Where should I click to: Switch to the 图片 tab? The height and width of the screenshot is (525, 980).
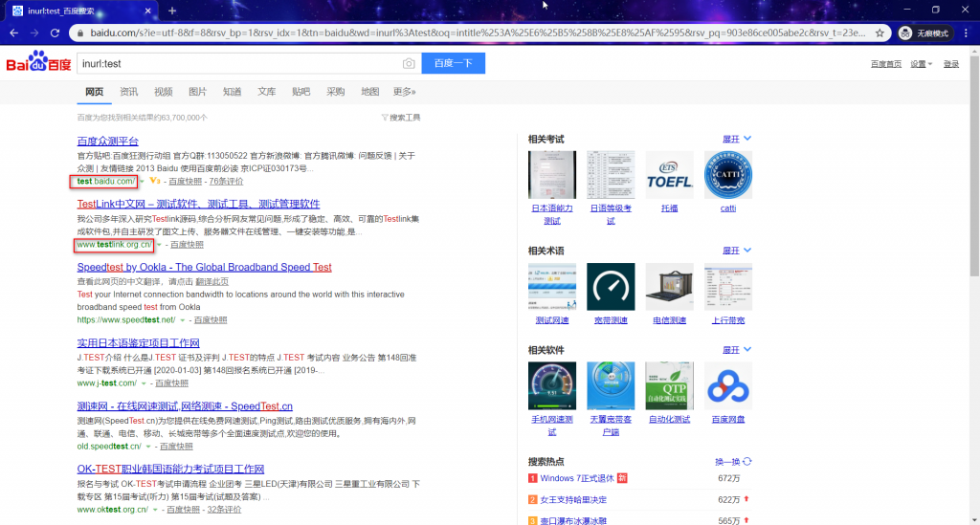click(x=197, y=92)
